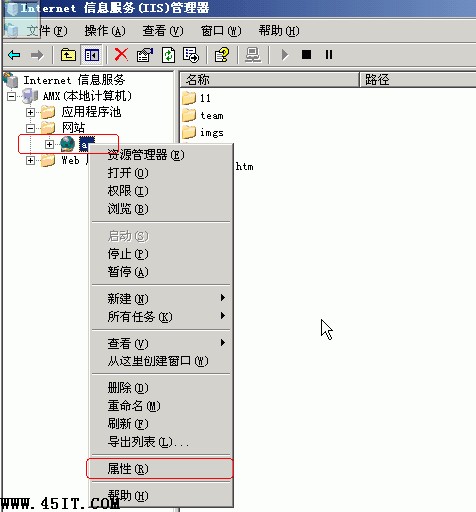
Task: Click the Help question mark toolbar icon
Action: 222,55
